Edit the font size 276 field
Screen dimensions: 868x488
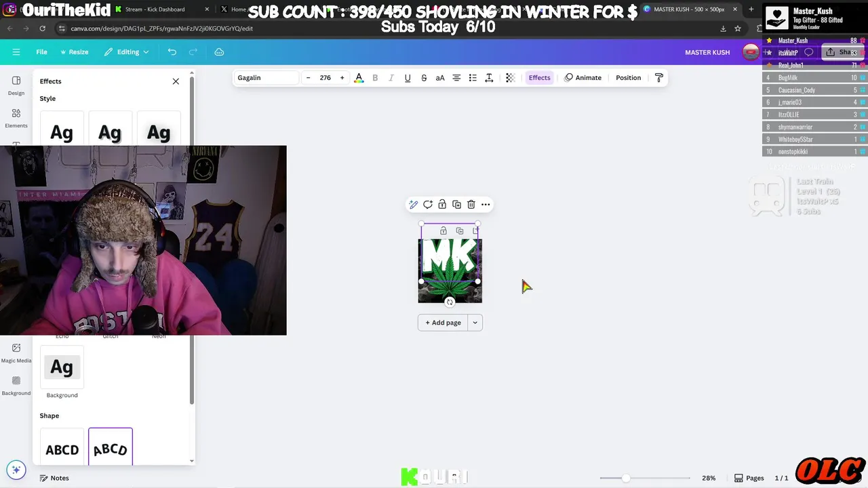click(325, 78)
